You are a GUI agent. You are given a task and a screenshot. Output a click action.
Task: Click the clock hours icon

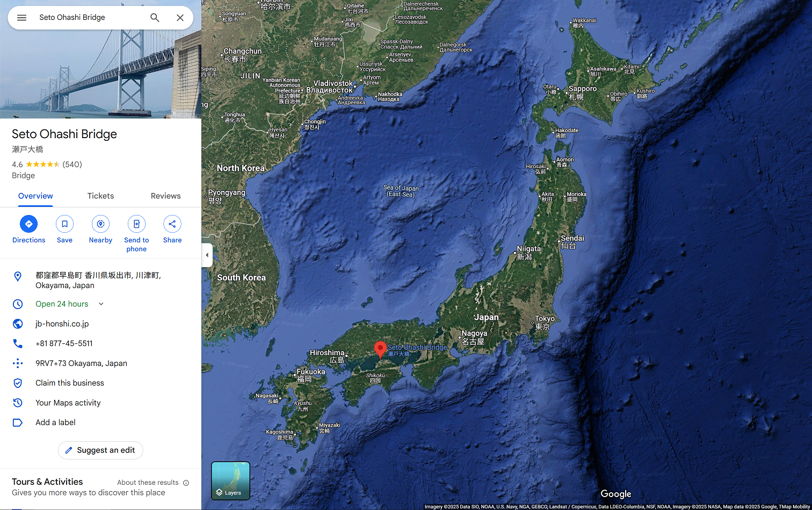pos(18,304)
